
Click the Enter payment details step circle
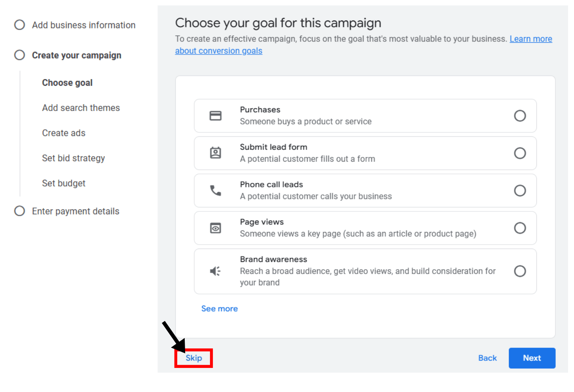pos(19,211)
